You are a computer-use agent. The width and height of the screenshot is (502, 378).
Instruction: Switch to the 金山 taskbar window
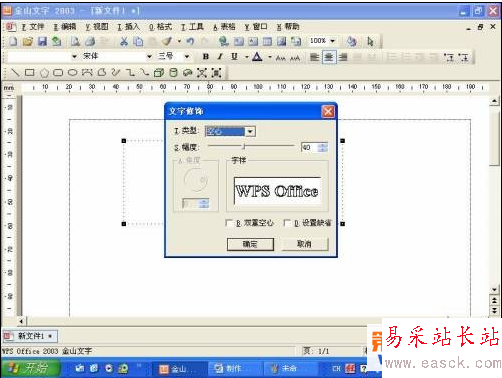point(179,369)
